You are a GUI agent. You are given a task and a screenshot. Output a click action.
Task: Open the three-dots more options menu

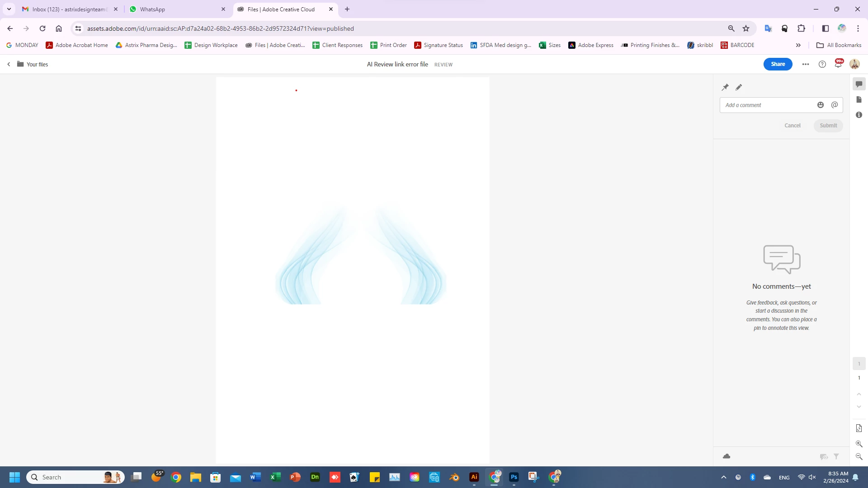click(x=806, y=64)
